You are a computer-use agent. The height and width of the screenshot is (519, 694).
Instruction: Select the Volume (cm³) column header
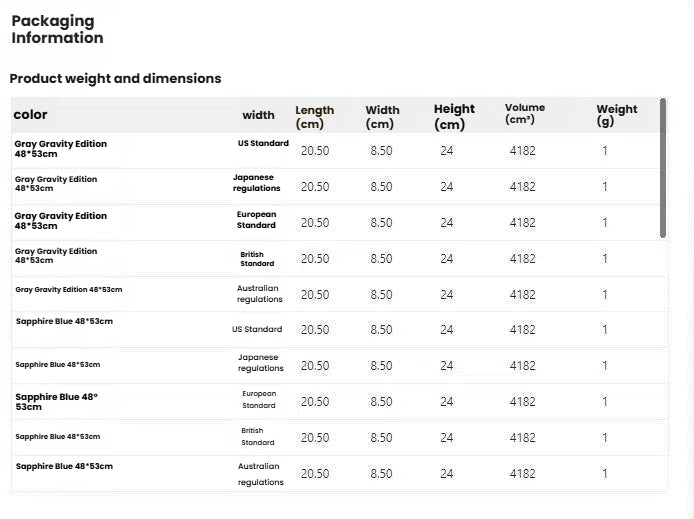click(x=524, y=114)
